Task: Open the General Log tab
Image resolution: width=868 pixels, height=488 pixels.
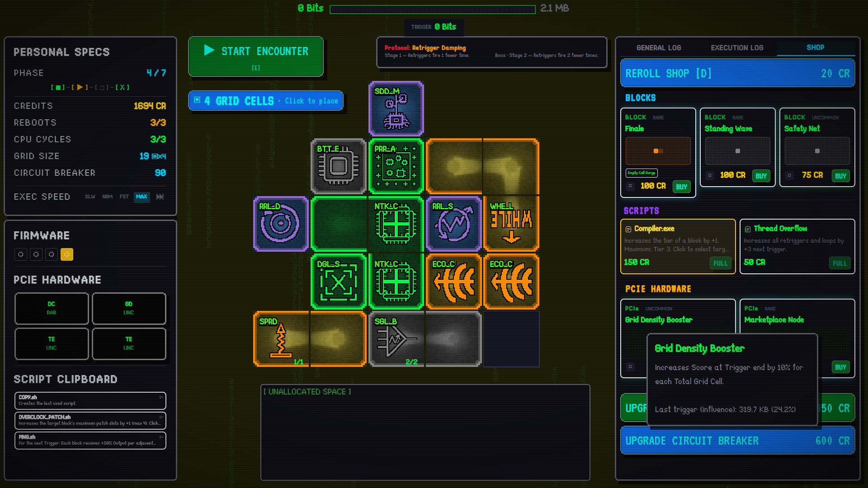Action: 659,47
